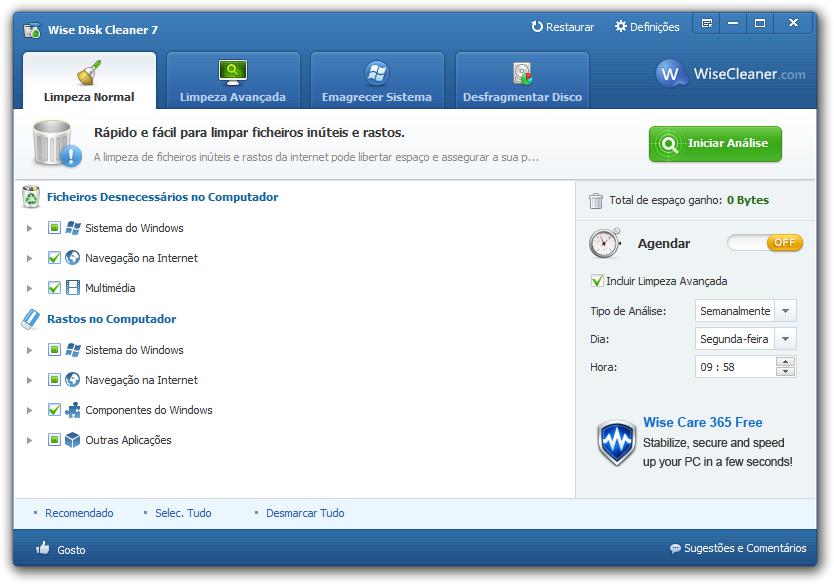834x585 pixels.
Task: Uncheck Incluir Limpeza Avançada
Action: point(597,281)
